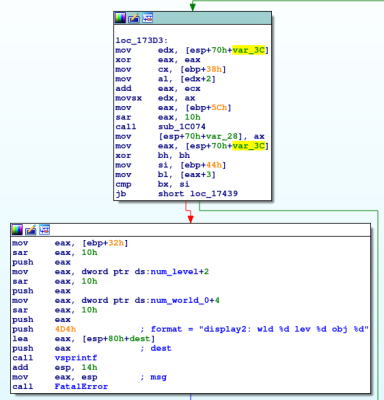Click the add esp, 14h instruction
Screen dimensions: 384x400
pos(55,367)
